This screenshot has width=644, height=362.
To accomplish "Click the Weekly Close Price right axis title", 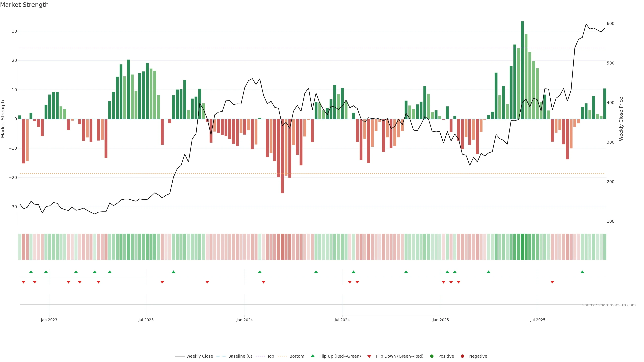I will (x=621, y=119).
